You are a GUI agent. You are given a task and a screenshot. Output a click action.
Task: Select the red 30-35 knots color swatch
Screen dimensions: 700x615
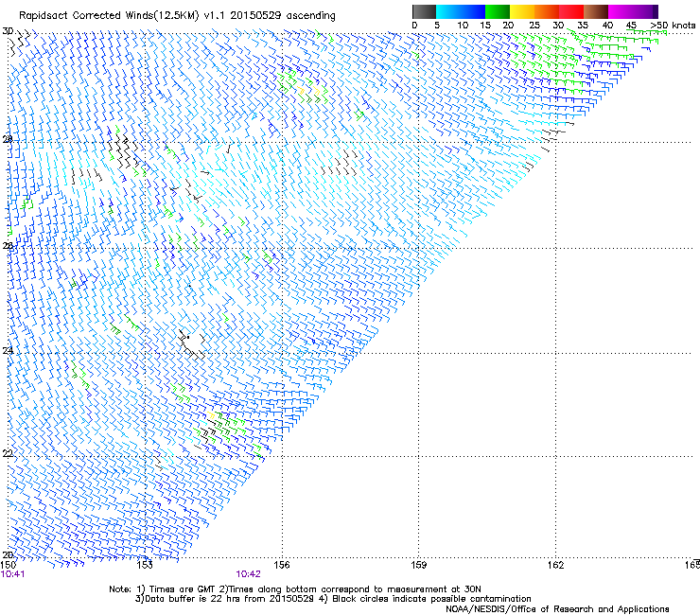tap(571, 11)
